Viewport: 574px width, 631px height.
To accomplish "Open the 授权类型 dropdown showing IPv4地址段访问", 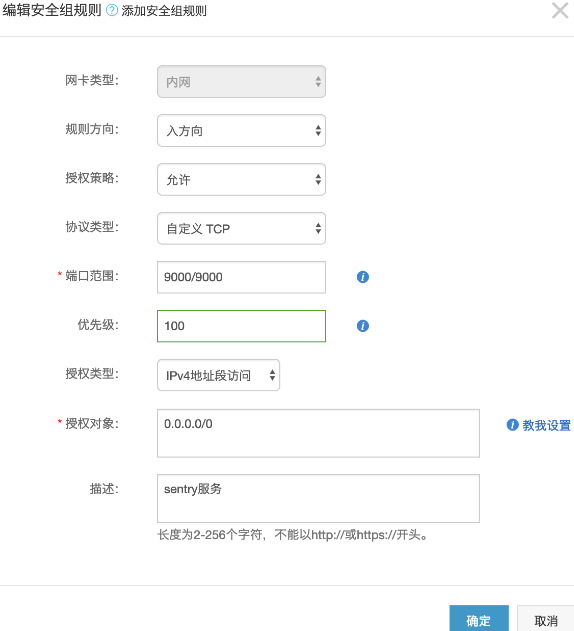I will 218,375.
